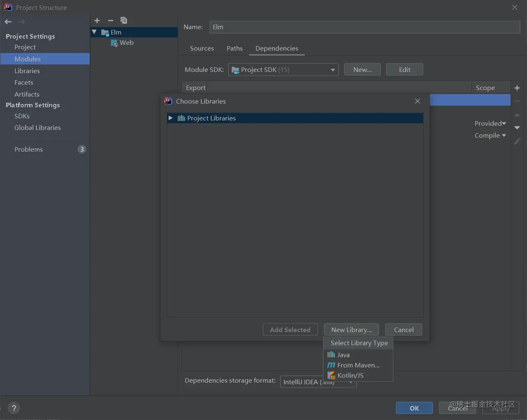Edit the module Name field
The image size is (527, 420).
(x=364, y=27)
